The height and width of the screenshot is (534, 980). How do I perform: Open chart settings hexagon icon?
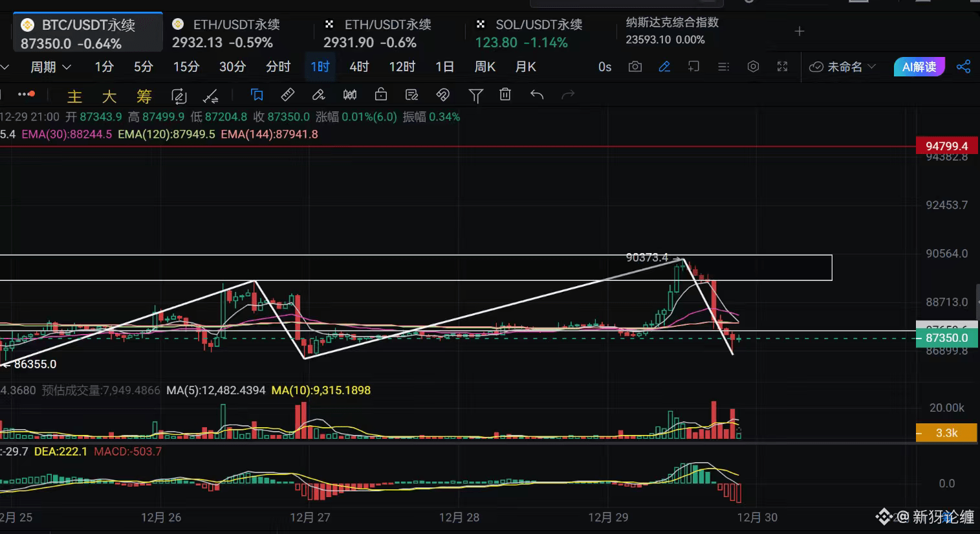pyautogui.click(x=753, y=67)
